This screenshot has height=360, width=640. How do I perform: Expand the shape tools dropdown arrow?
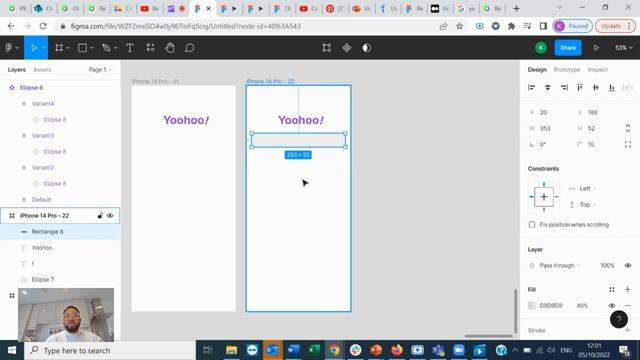pos(91,48)
